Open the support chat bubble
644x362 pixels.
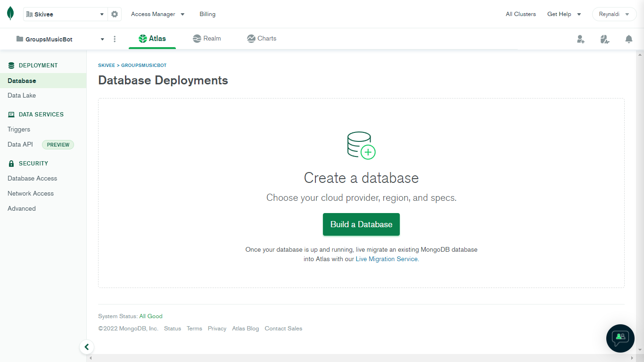(x=620, y=338)
